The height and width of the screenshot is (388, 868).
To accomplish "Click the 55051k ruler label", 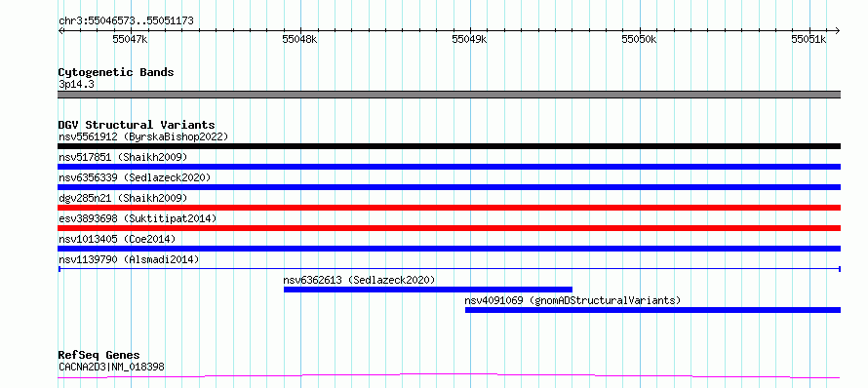I will [x=809, y=39].
